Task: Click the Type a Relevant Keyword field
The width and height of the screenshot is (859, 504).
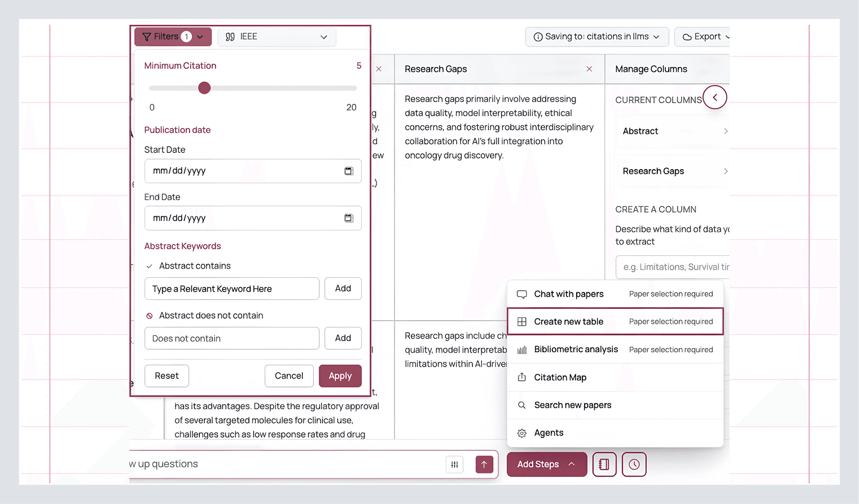Action: 231,289
